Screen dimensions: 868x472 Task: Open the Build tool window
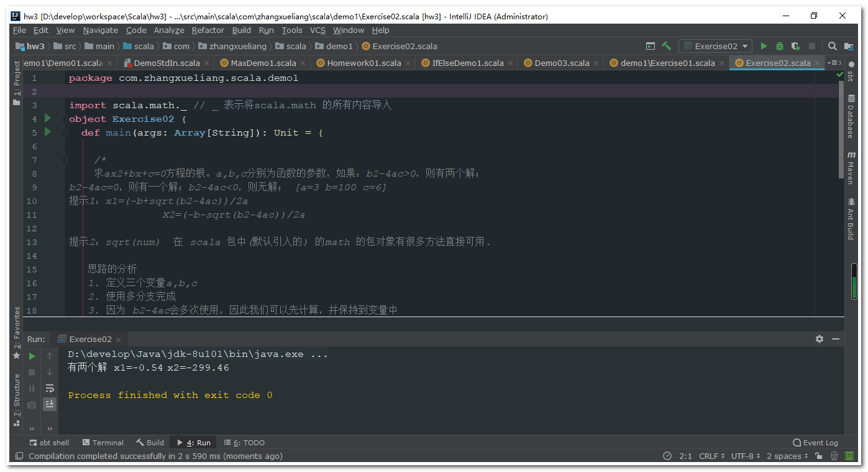pos(150,443)
